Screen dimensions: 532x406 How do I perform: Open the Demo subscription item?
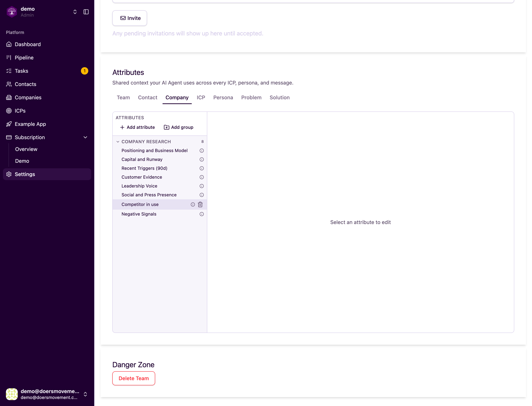(22, 161)
